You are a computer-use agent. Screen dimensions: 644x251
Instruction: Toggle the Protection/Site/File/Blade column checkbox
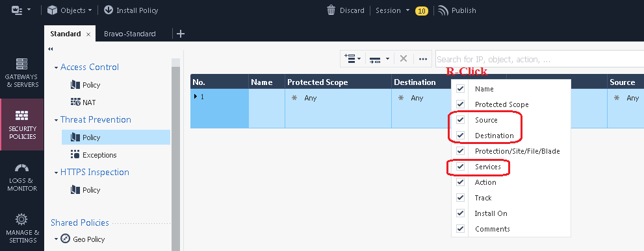(460, 151)
